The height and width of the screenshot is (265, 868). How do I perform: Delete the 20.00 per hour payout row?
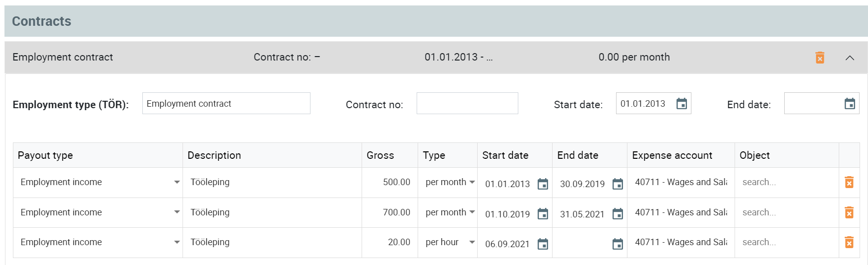tap(849, 242)
